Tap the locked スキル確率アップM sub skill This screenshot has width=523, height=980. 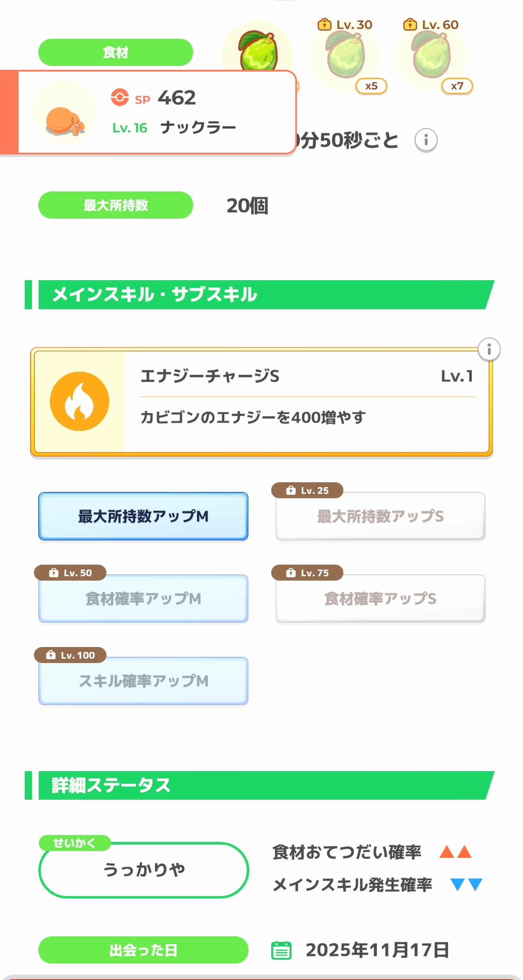coord(143,681)
